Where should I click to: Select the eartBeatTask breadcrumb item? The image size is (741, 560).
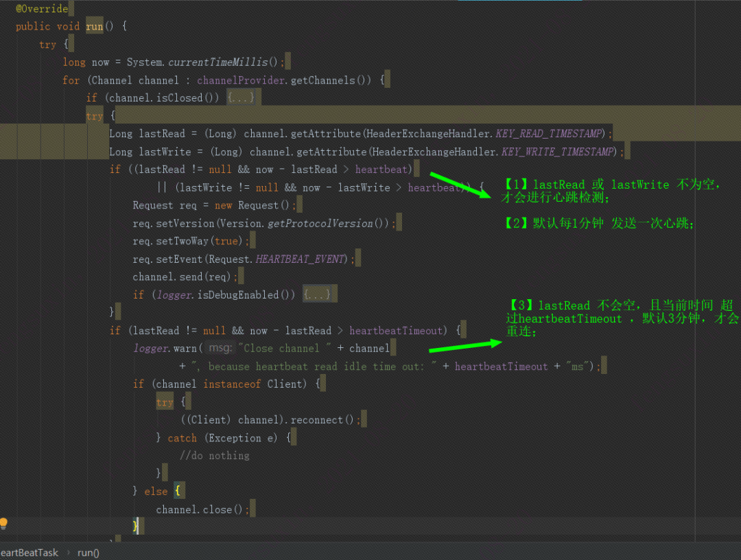(x=30, y=552)
